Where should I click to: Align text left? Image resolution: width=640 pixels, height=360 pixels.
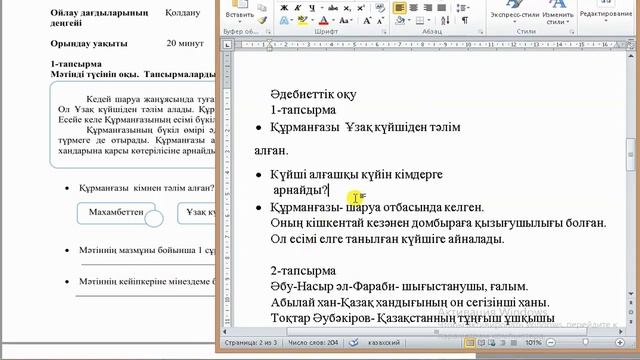coord(399,8)
